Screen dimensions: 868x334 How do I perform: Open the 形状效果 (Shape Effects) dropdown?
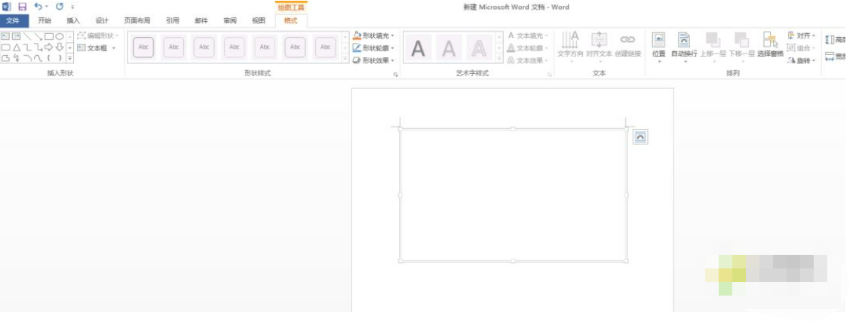coord(373,60)
